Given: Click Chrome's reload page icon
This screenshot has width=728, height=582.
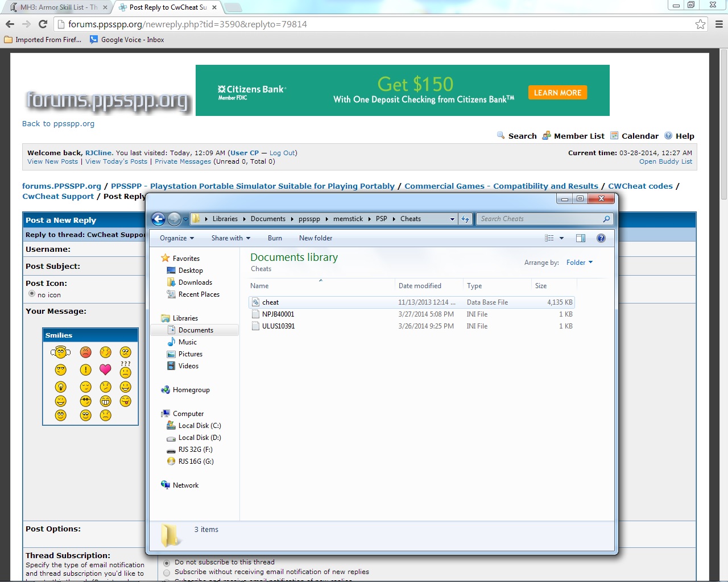Looking at the screenshot, I should (x=43, y=24).
